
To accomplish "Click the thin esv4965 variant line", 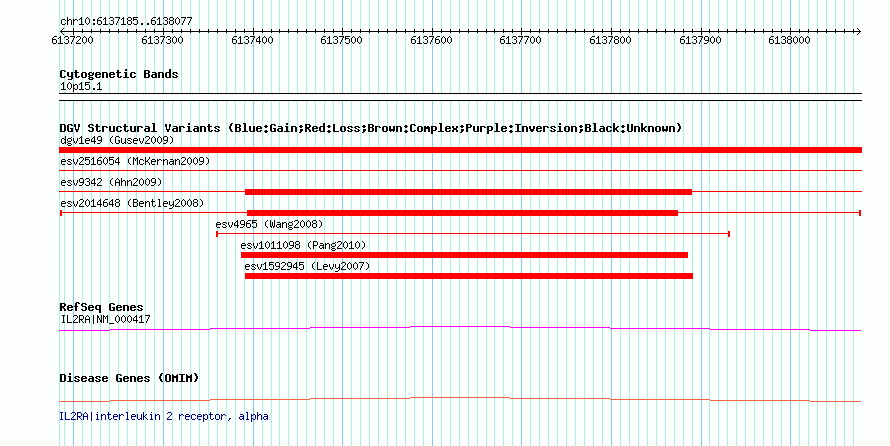I will (x=473, y=234).
